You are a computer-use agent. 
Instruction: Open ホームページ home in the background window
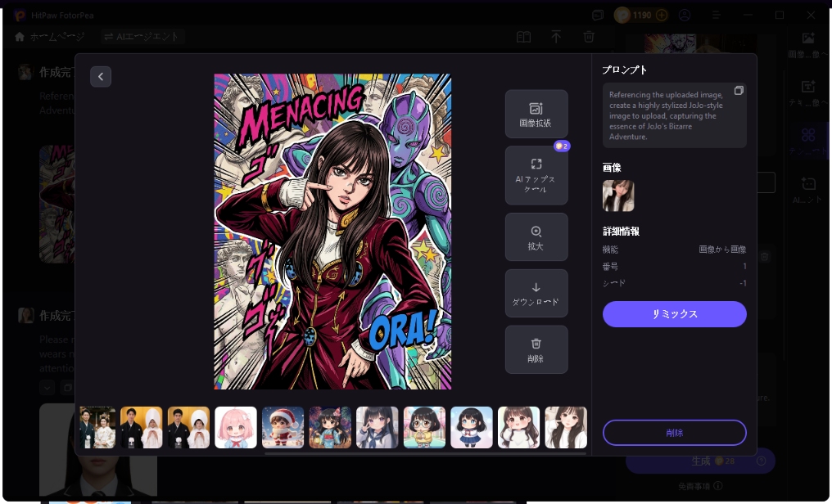[50, 37]
